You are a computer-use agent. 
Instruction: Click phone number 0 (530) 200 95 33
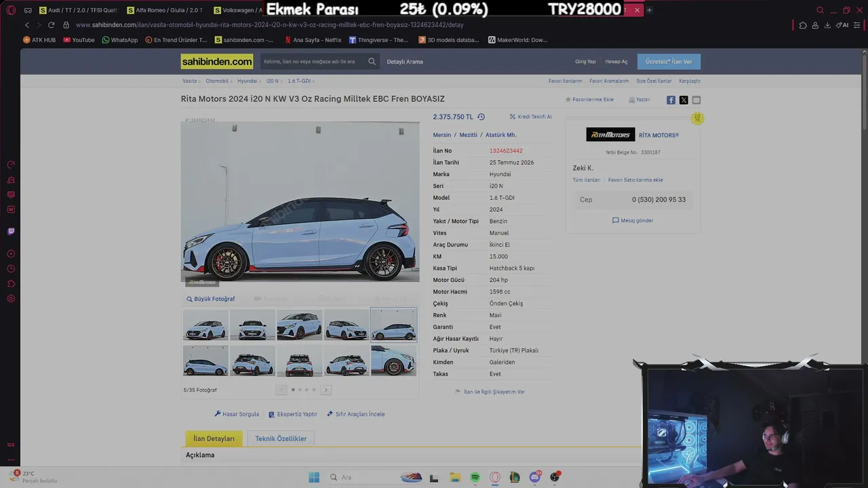(x=658, y=200)
